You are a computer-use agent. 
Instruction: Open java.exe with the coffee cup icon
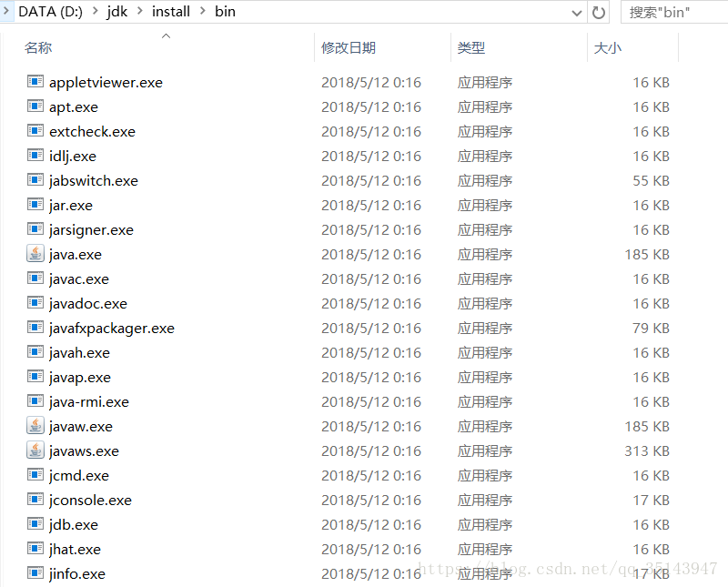35,254
